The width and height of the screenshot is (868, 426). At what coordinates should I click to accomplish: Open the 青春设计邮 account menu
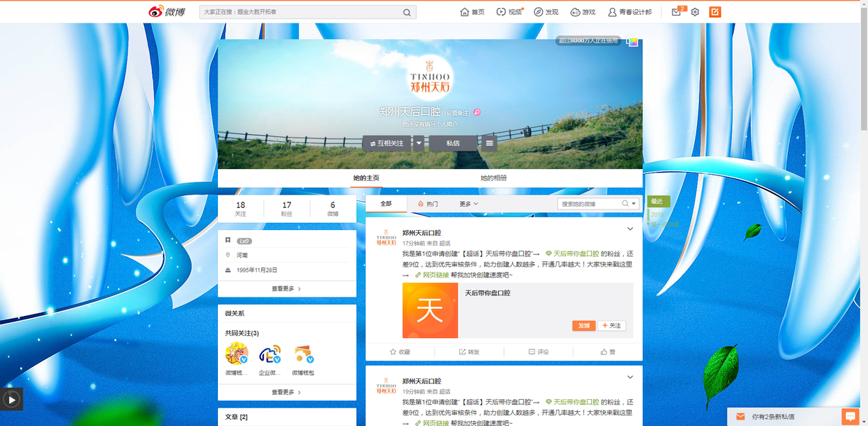click(630, 12)
